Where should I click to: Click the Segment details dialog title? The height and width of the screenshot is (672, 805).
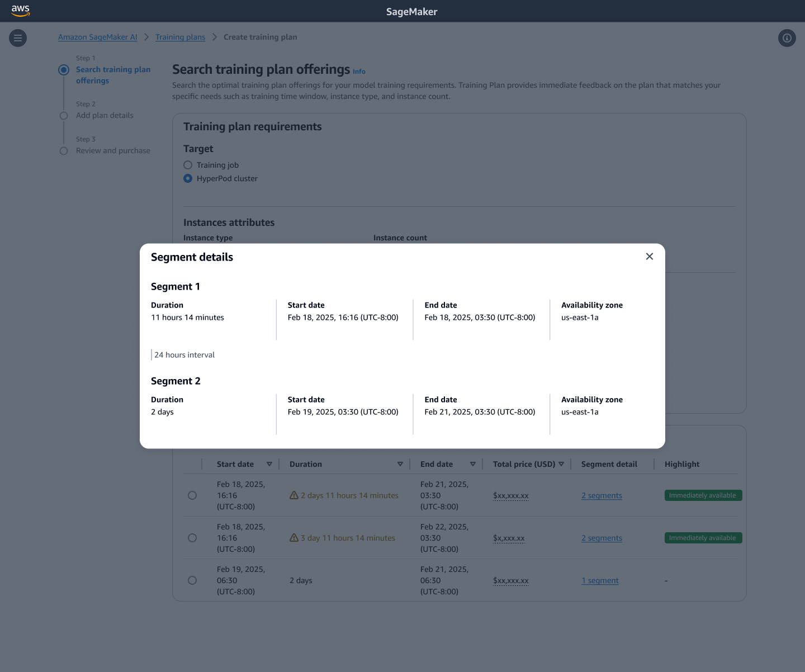click(192, 257)
